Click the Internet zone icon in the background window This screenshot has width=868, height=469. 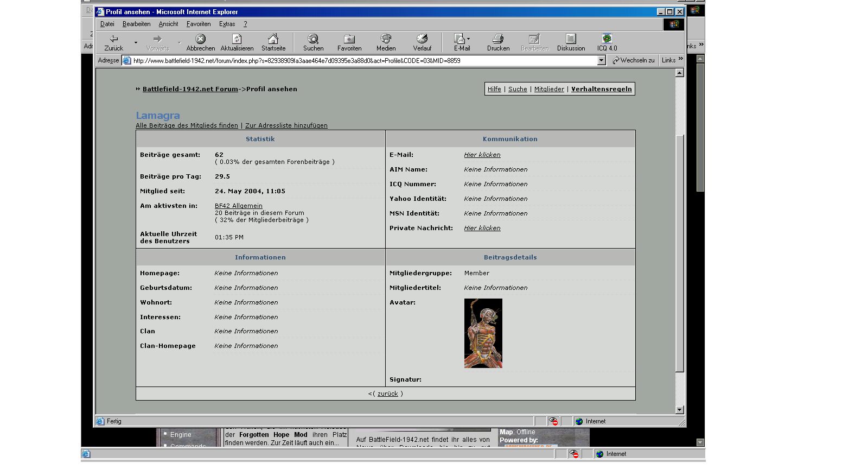click(599, 454)
